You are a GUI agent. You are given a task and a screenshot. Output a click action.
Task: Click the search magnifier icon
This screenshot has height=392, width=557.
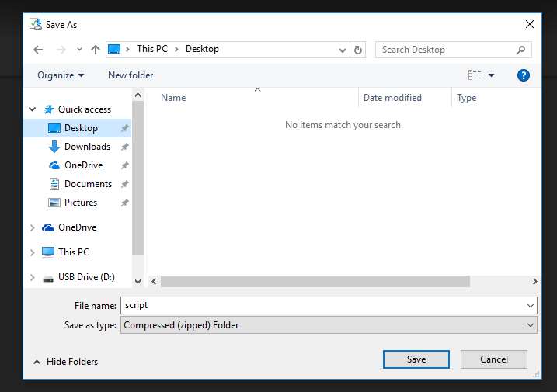point(521,50)
